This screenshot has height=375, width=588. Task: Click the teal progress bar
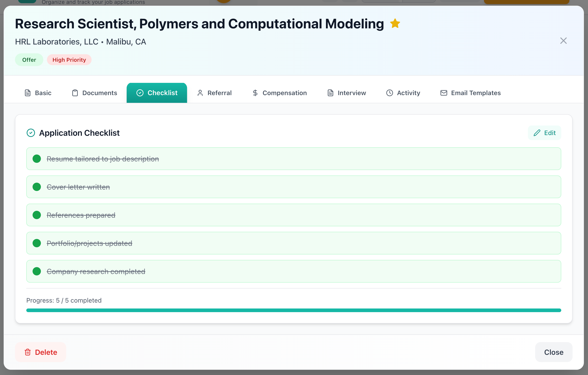(294, 310)
